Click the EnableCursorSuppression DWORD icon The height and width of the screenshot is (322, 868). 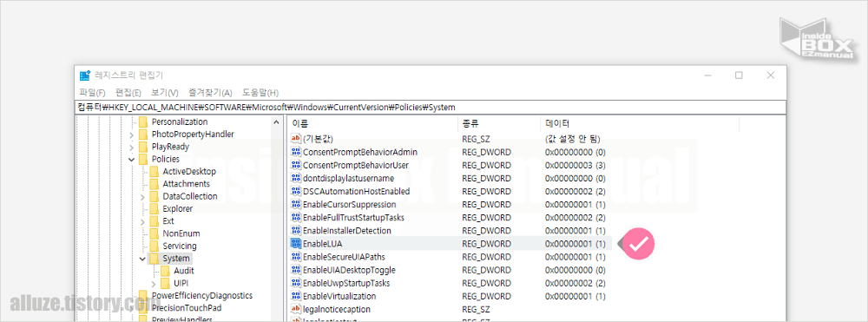[x=296, y=204]
